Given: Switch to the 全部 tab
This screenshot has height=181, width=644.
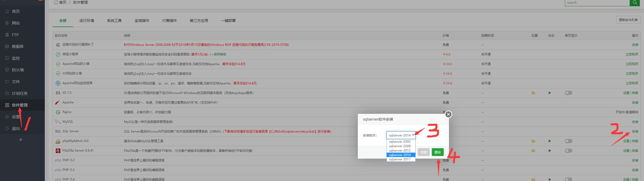Looking at the screenshot, I should click(x=63, y=21).
